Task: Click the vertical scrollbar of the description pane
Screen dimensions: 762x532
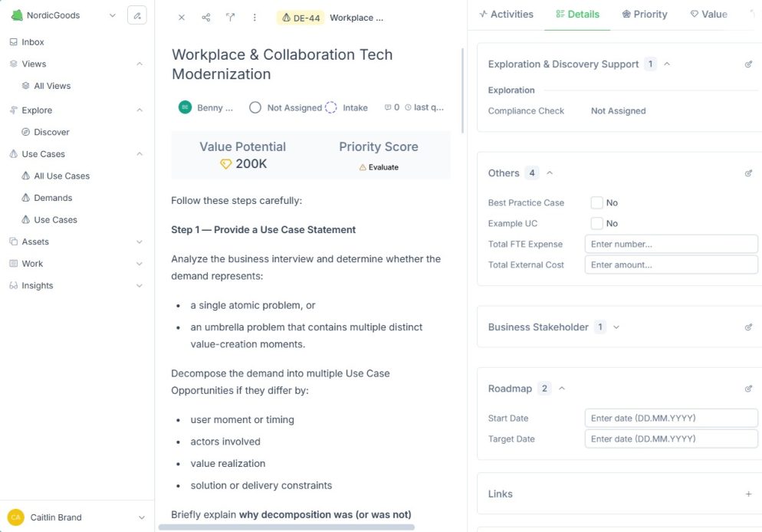Action: 462,90
